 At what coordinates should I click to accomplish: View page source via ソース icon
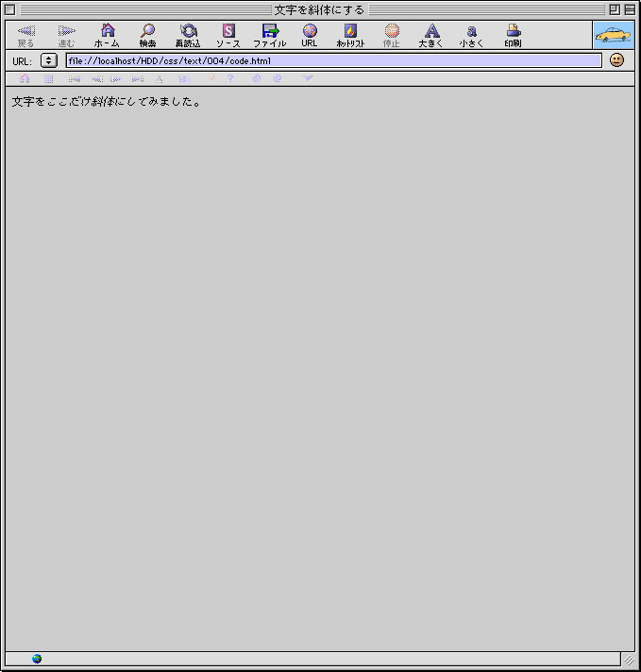tap(228, 31)
